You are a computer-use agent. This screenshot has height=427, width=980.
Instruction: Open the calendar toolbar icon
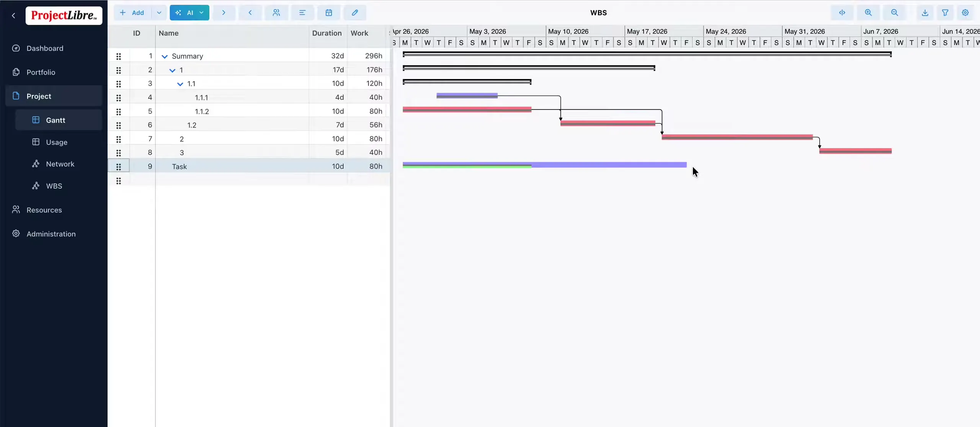tap(328, 13)
